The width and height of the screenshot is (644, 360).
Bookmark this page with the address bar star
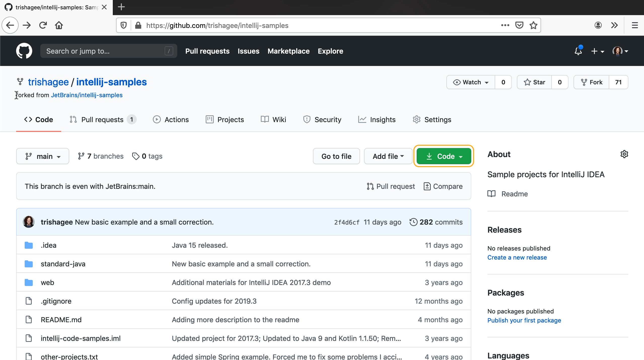click(533, 25)
